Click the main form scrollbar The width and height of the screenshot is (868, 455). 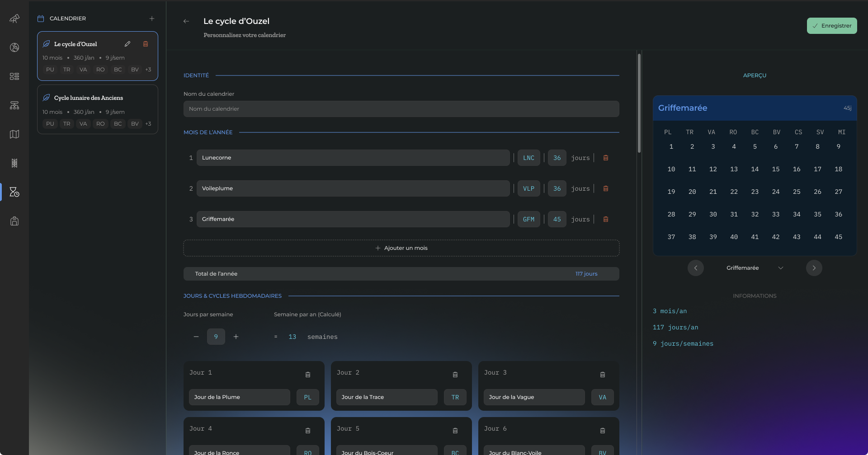pos(639,103)
